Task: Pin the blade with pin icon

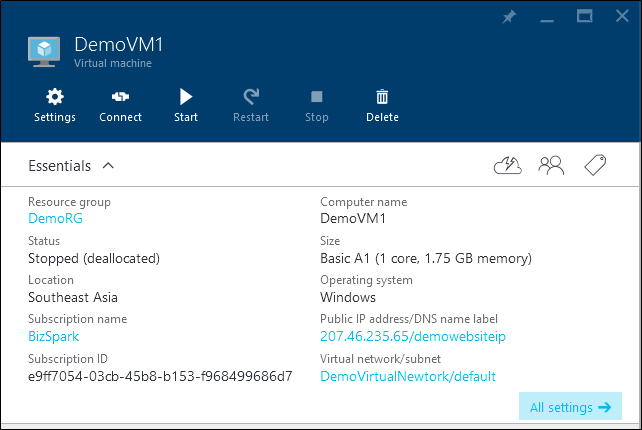Action: 509,17
